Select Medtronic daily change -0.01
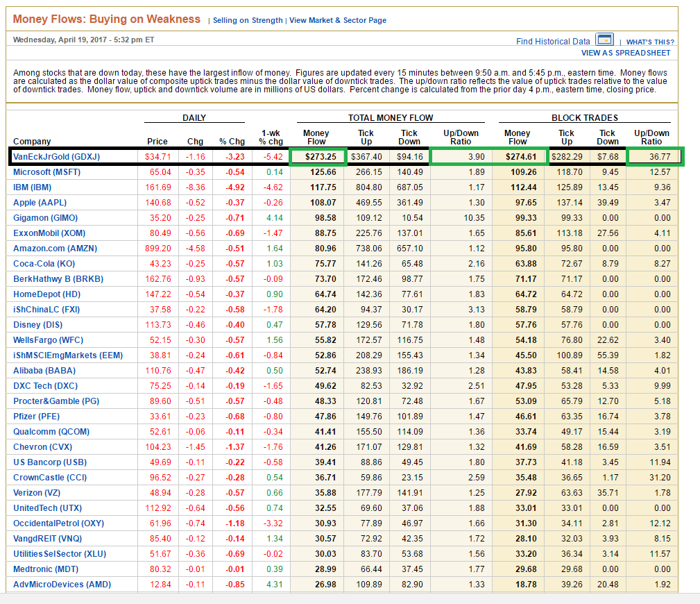This screenshot has height=604, width=700. (196, 569)
